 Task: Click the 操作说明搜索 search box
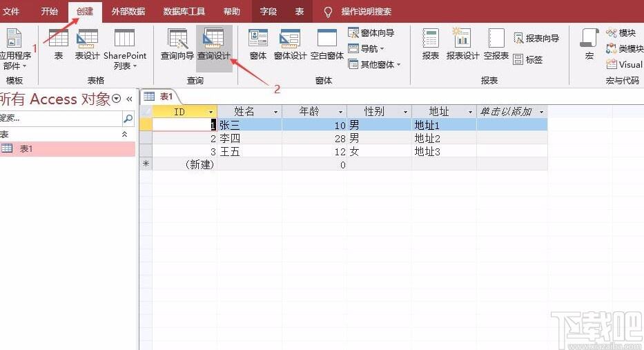click(366, 12)
